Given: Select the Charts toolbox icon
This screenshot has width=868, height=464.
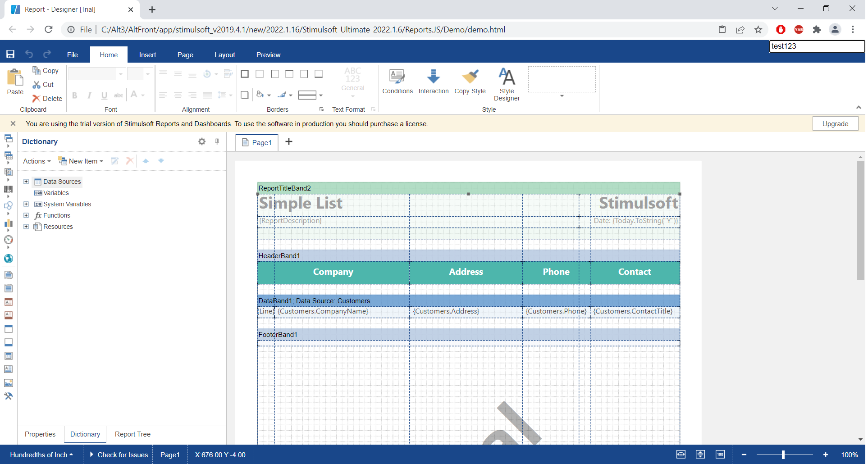Looking at the screenshot, I should point(9,223).
